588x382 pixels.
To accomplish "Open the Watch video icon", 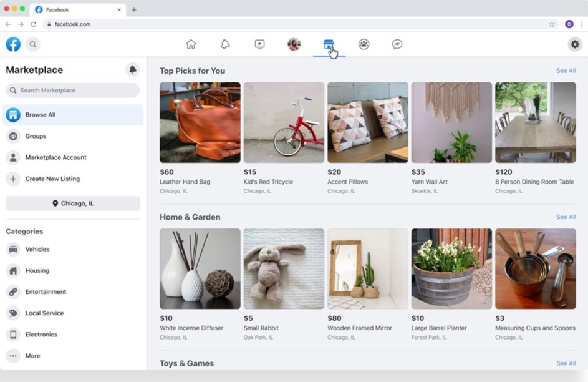I will point(259,44).
